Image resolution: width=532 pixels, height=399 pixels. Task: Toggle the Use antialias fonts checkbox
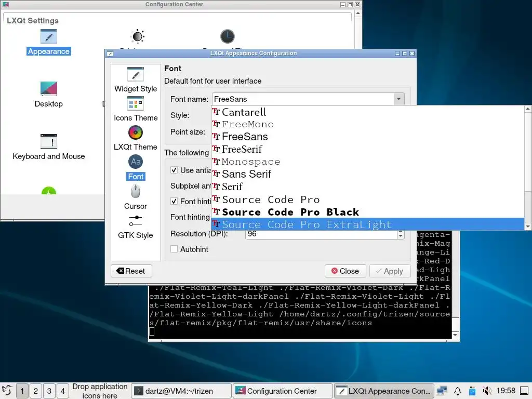(174, 170)
